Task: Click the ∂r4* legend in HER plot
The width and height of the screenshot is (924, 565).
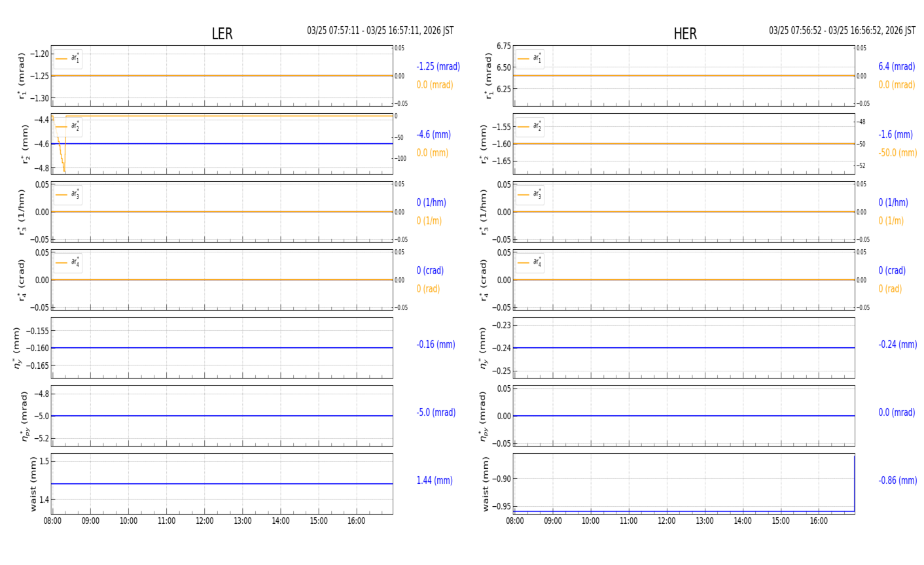Action: pyautogui.click(x=529, y=263)
